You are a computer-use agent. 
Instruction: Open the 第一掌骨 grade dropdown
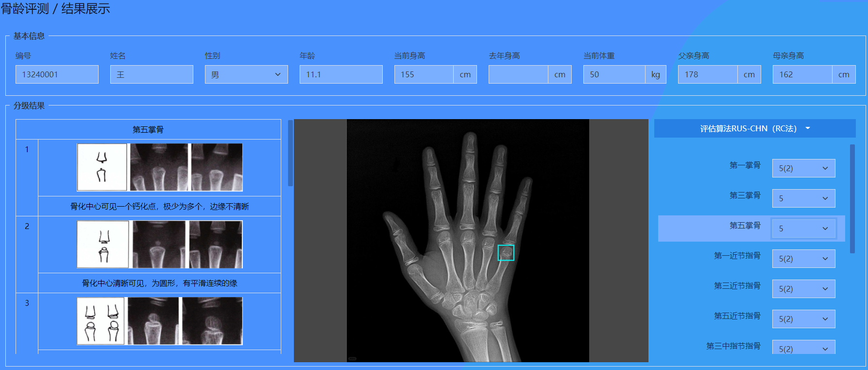(x=803, y=168)
